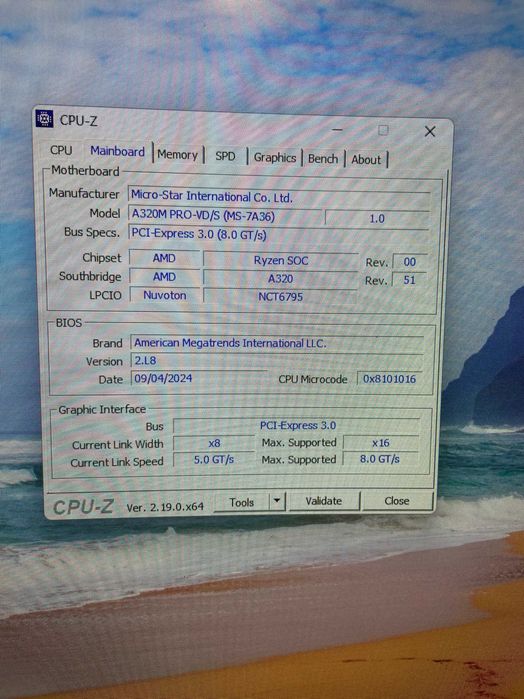Click the Tools button
Viewport: 524px width, 699px height.
[242, 502]
